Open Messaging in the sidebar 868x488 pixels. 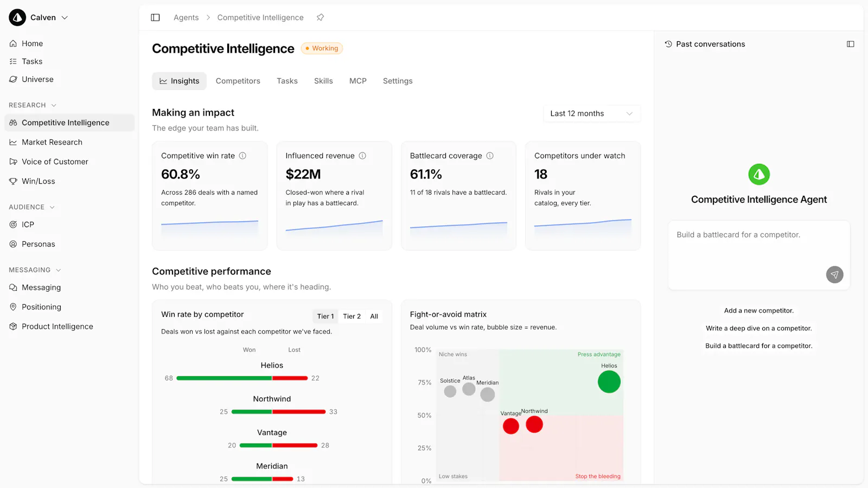69,287
